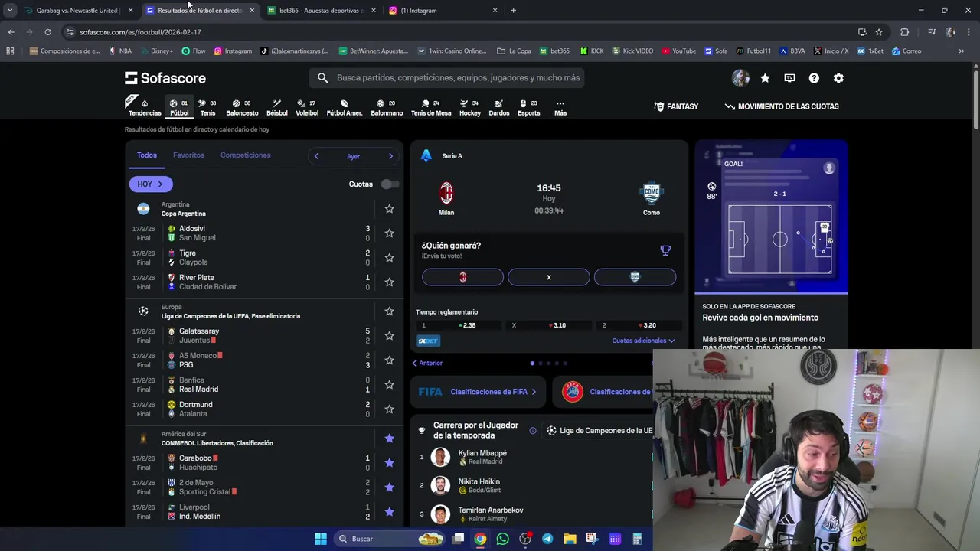Click the Windows Start button

[x=321, y=539]
